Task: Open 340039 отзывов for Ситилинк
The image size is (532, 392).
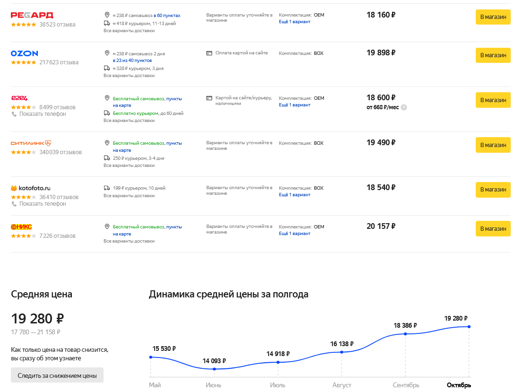Action: [x=61, y=152]
